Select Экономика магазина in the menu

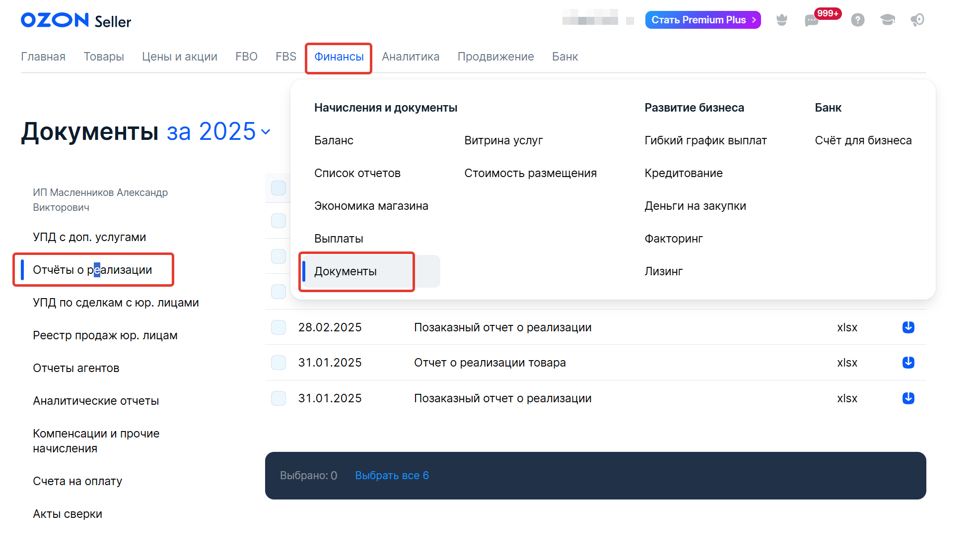click(371, 206)
